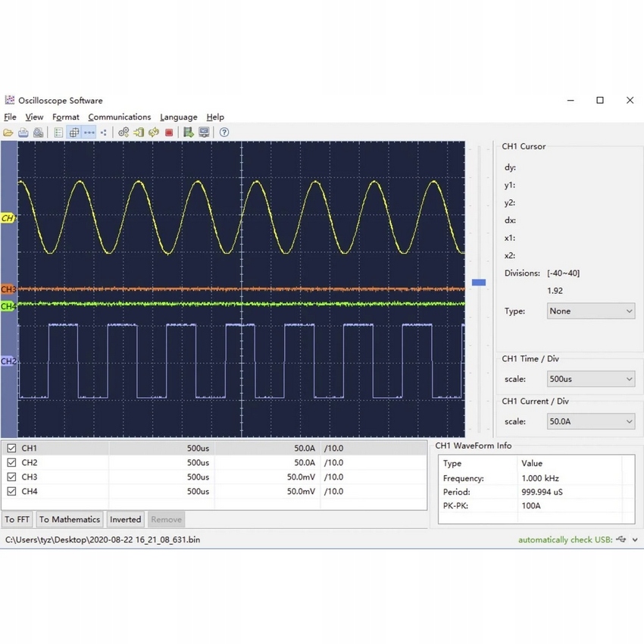
Task: Click the monitor display toolbar icon
Action: (x=204, y=133)
